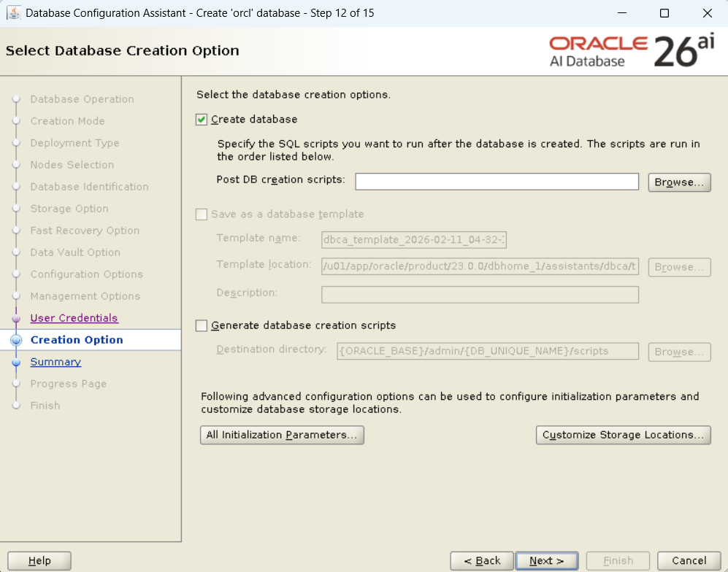Click the Summary step bullet icon
Image resolution: width=728 pixels, height=572 pixels.
16,362
